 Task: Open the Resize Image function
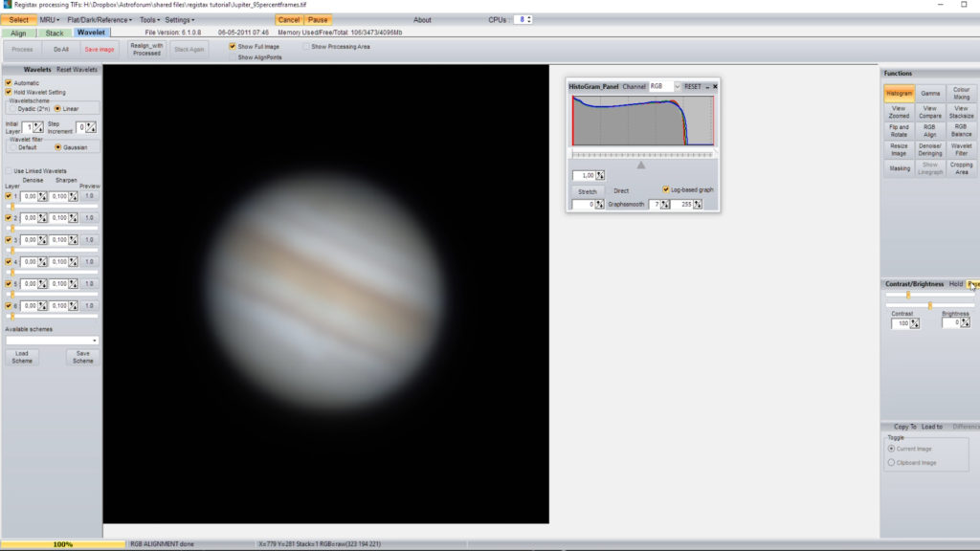[899, 149]
